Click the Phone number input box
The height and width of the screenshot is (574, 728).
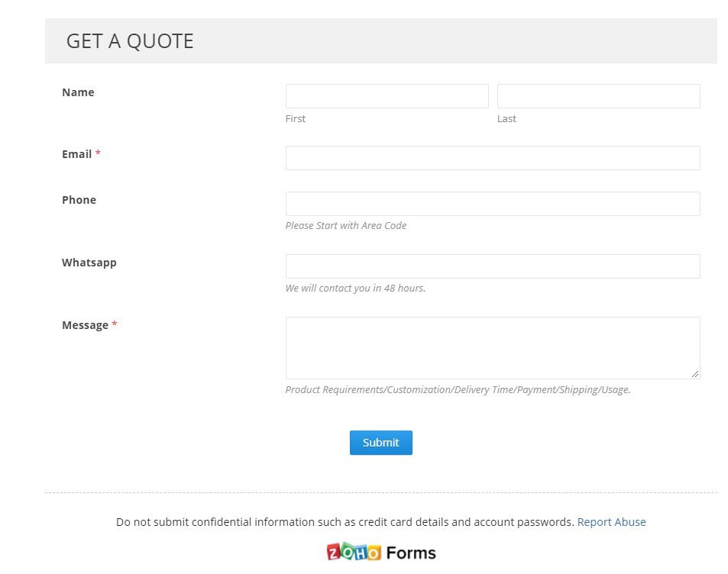492,204
